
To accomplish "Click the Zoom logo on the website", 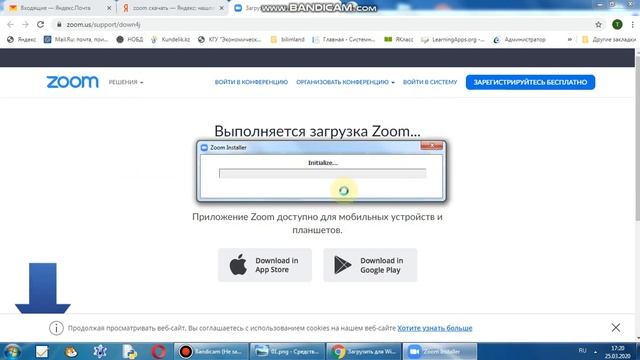I will (x=72, y=82).
